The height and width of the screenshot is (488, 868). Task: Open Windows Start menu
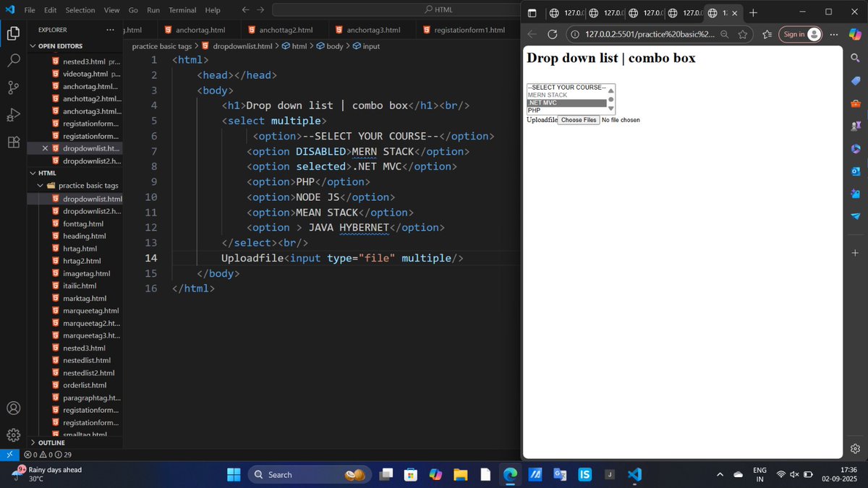tap(234, 474)
